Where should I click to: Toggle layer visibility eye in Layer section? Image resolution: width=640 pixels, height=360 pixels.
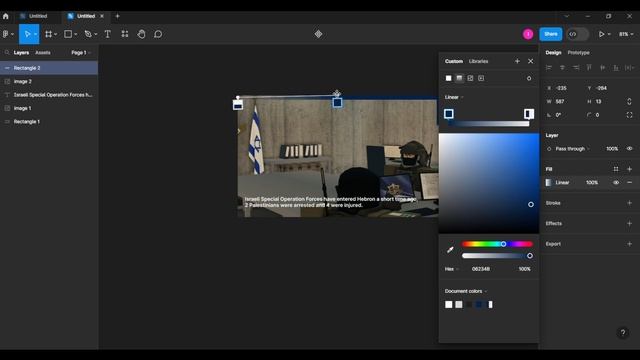pyautogui.click(x=629, y=149)
